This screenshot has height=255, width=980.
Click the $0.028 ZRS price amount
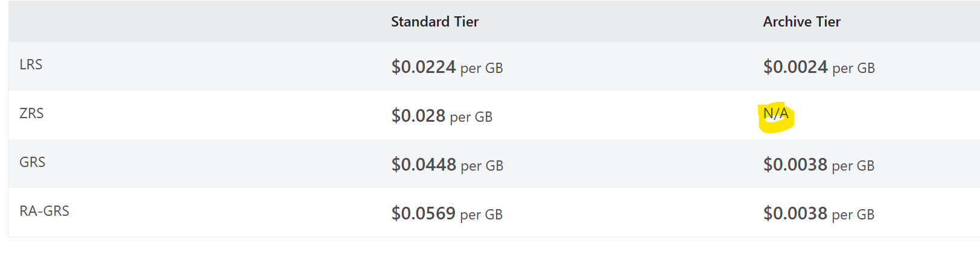click(x=418, y=116)
